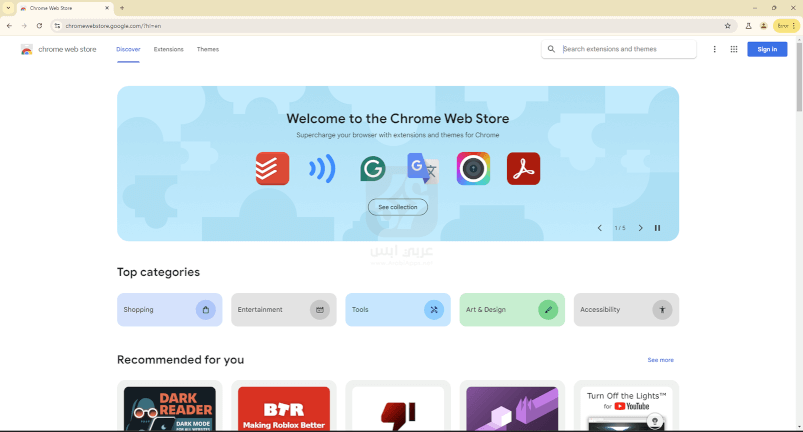
Task: View site information icon in address bar
Action: (x=57, y=26)
